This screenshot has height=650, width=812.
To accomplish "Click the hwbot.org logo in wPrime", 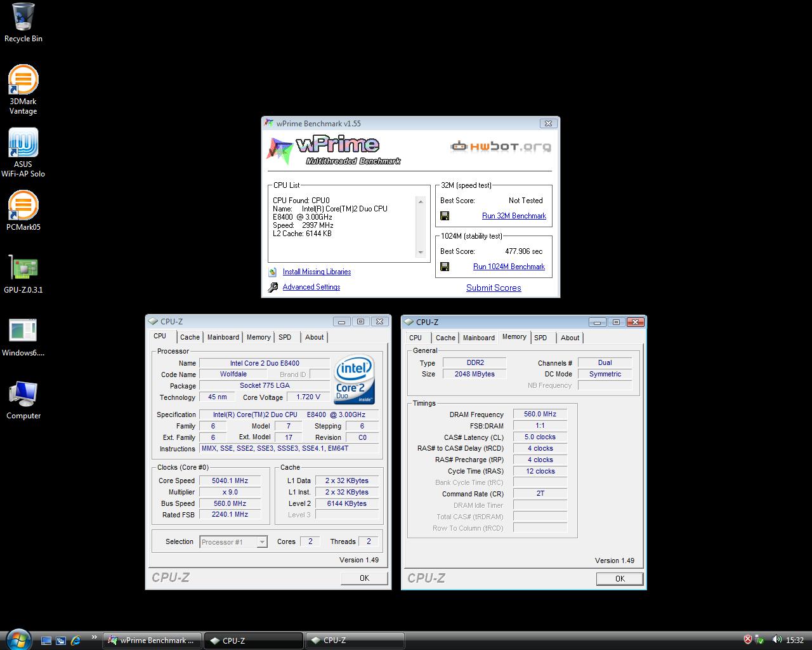I will click(x=501, y=147).
